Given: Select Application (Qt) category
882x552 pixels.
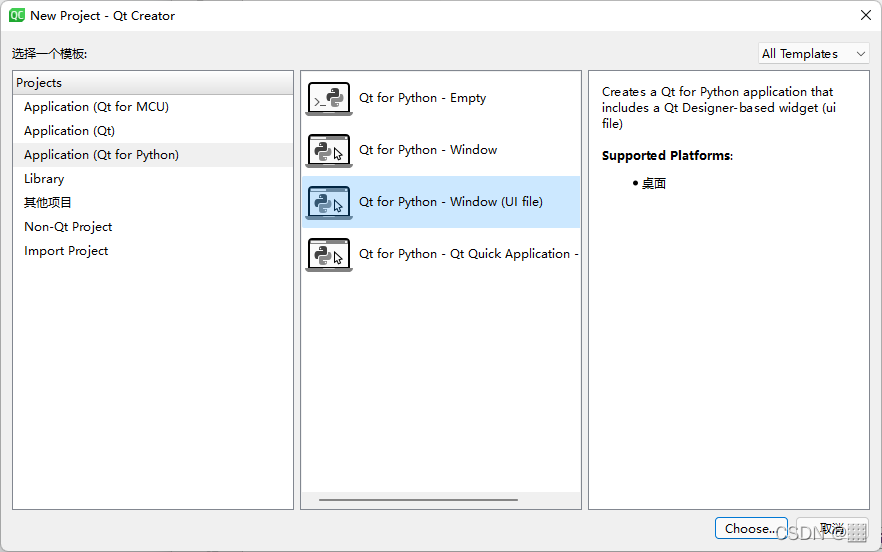Looking at the screenshot, I should 152,131.
